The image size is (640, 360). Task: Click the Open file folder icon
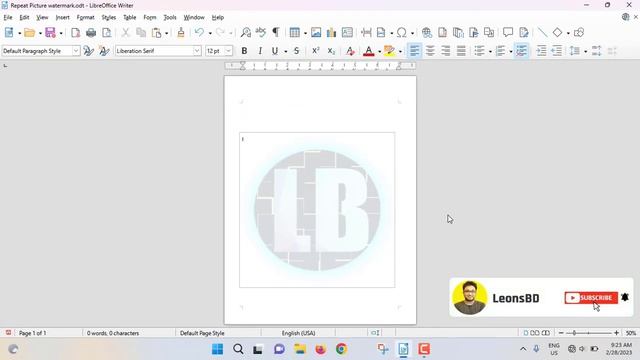click(x=29, y=33)
